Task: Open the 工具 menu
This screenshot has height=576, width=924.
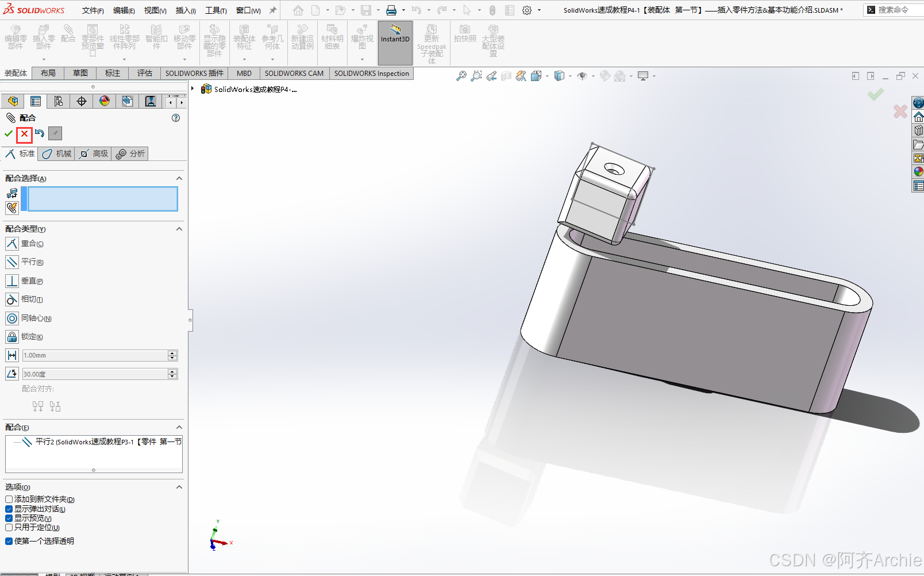Action: (x=215, y=10)
